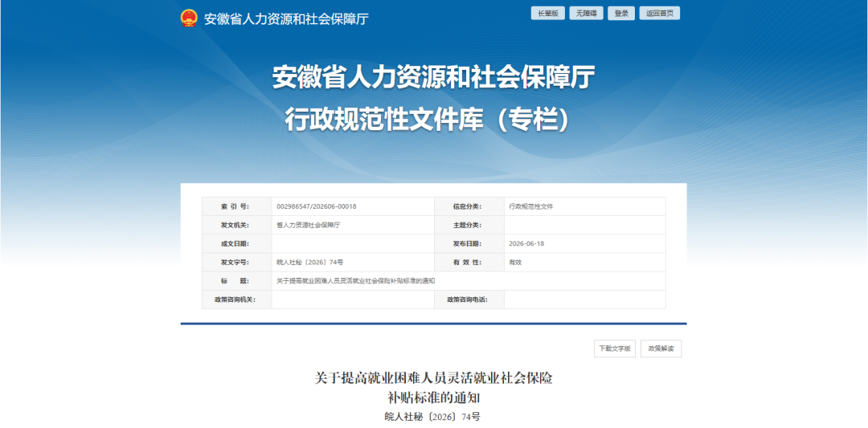Click the 发文字号 label
The width and height of the screenshot is (868, 428).
tap(235, 263)
